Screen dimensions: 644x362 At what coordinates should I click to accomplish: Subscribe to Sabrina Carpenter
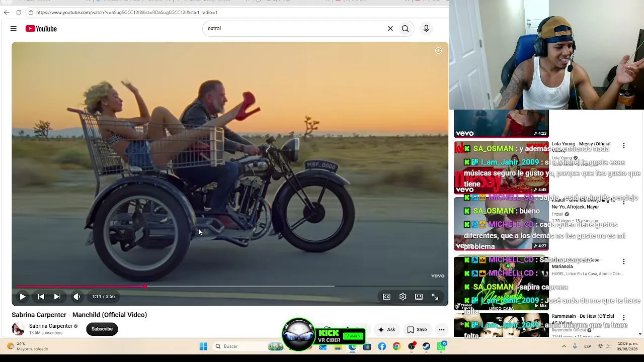[x=102, y=329]
